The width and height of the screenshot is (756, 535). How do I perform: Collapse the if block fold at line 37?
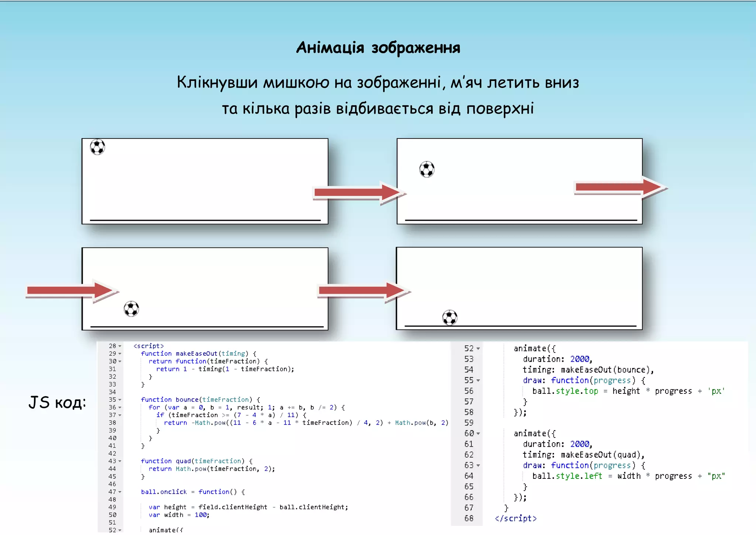[120, 415]
